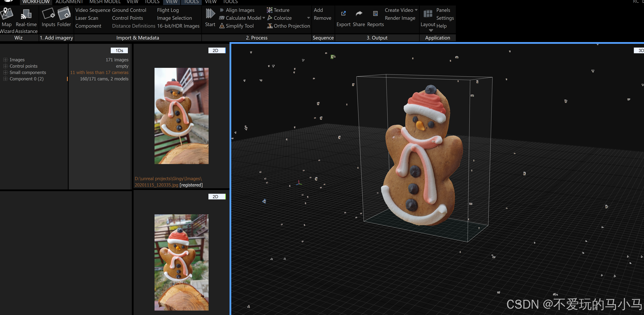Image resolution: width=644 pixels, height=315 pixels.
Task: Expand the Component 0 (2) node
Action: [x=5, y=79]
